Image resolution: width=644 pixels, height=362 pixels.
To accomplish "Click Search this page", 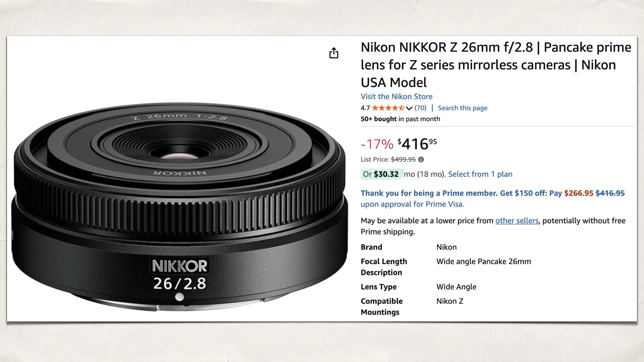I will (463, 108).
